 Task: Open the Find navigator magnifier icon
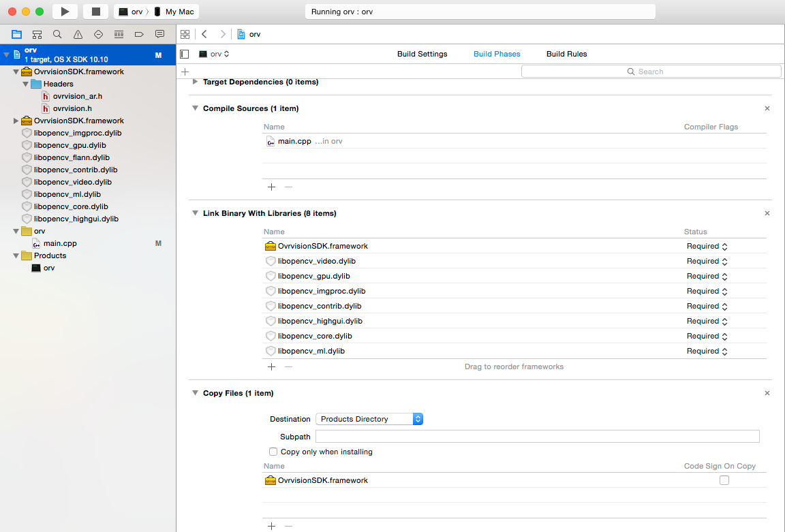[x=57, y=34]
